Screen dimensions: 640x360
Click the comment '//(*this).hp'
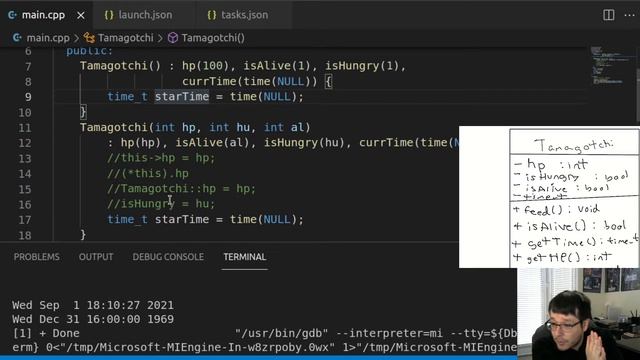(x=148, y=173)
